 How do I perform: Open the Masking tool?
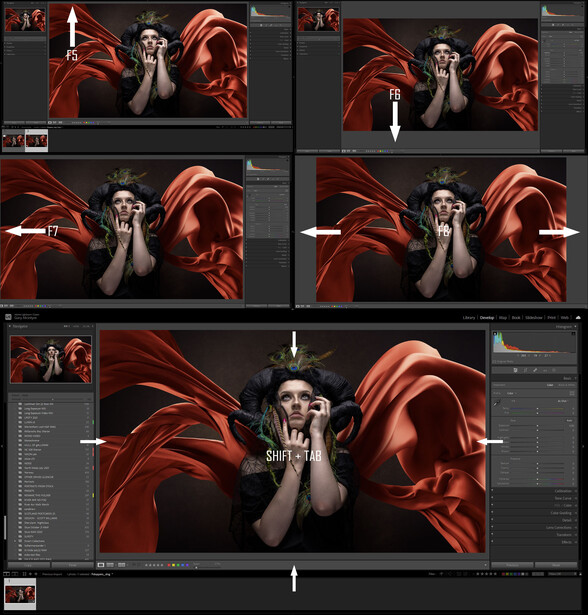(x=554, y=370)
